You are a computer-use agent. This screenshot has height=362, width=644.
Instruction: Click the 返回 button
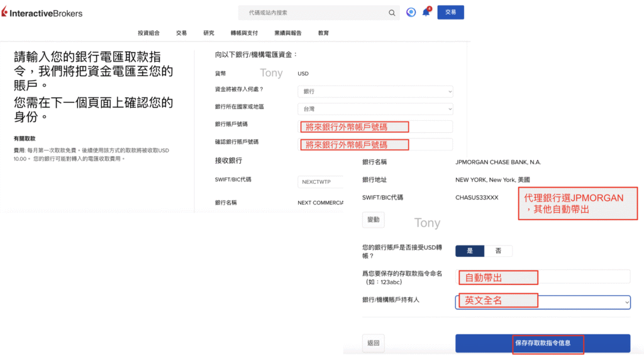click(374, 343)
